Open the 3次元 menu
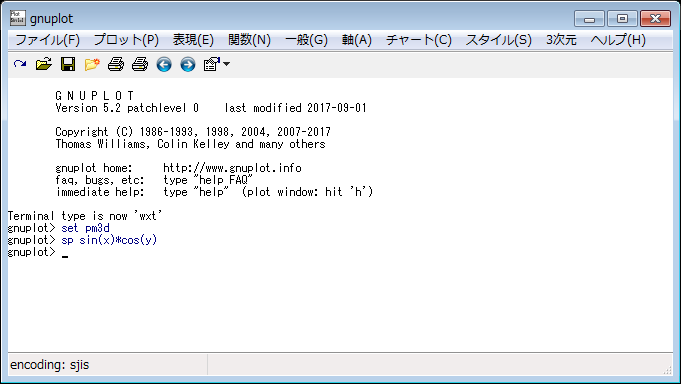681x384 pixels. (561, 40)
